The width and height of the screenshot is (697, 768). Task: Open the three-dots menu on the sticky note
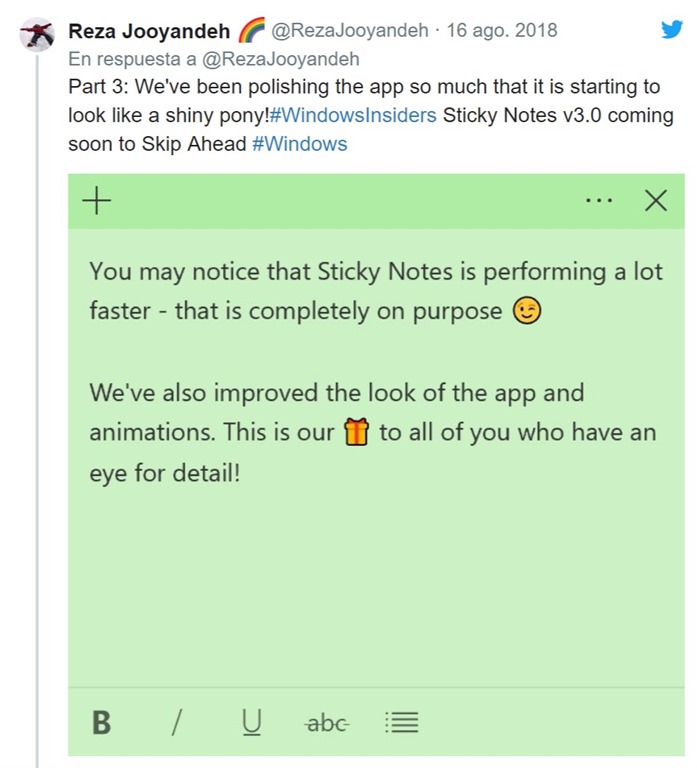[598, 202]
